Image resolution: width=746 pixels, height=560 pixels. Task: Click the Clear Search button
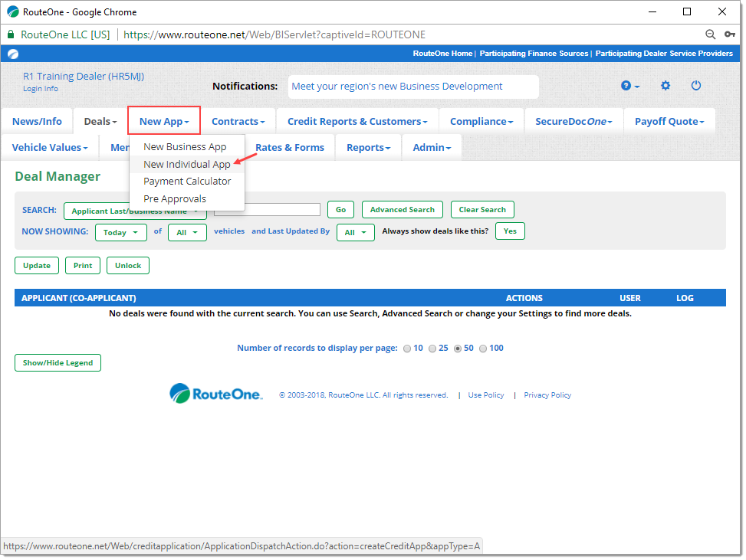[x=482, y=210]
